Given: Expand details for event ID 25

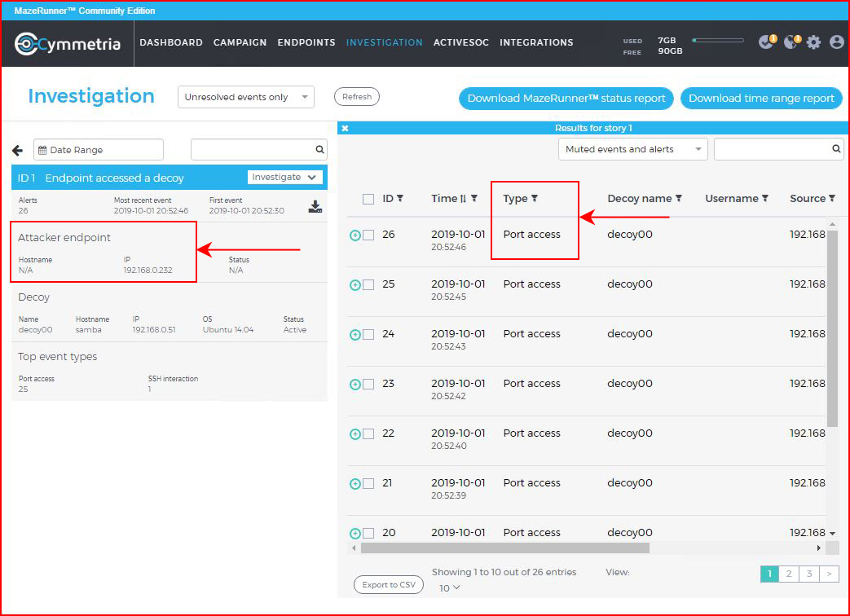Looking at the screenshot, I should point(355,285).
